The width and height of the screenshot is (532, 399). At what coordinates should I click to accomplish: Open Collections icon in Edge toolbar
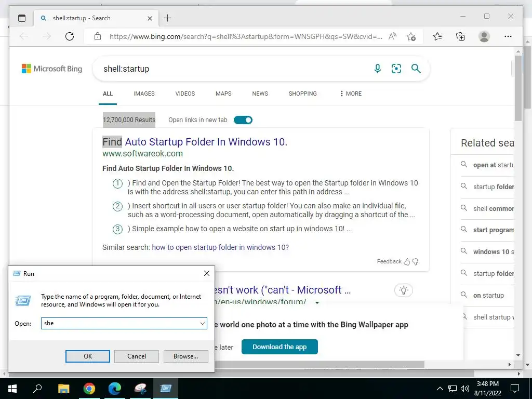tap(460, 36)
